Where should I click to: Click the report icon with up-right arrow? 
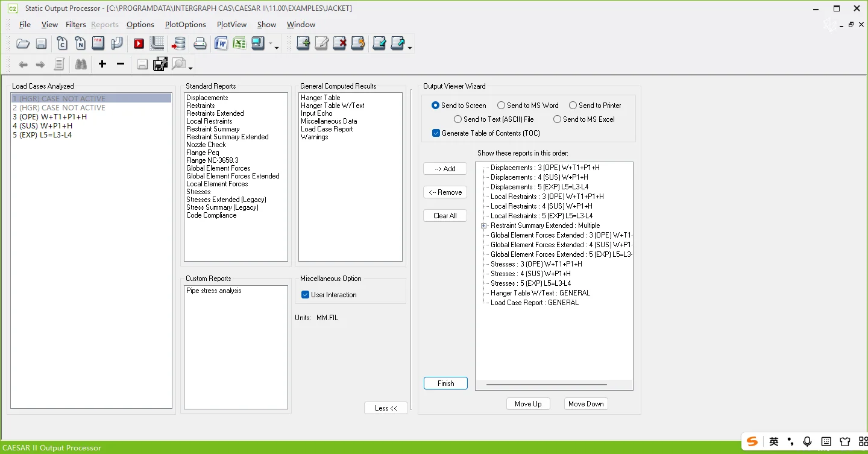[x=398, y=43]
